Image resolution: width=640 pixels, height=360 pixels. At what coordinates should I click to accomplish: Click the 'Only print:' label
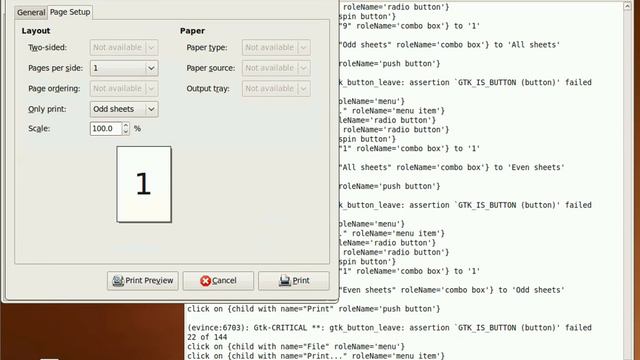[x=47, y=109]
